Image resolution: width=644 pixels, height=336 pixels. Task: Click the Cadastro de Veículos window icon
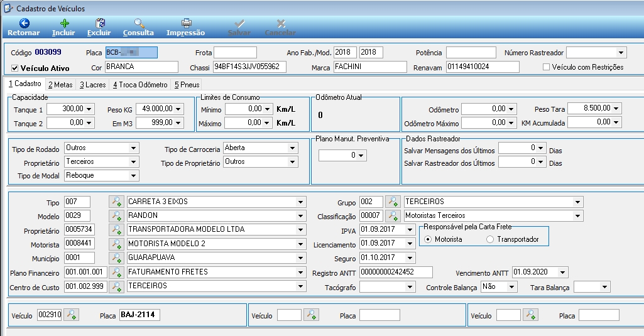pos(8,8)
